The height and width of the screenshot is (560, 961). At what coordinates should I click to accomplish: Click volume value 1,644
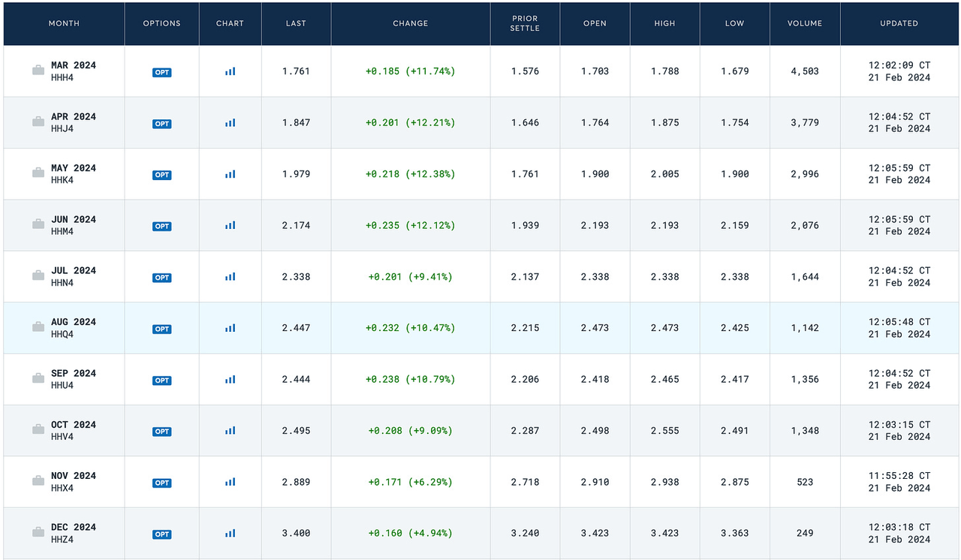coord(805,277)
